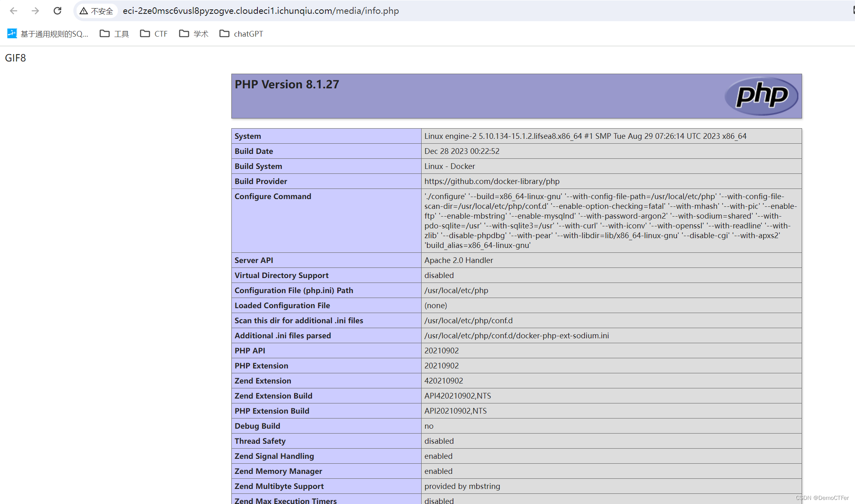This screenshot has width=855, height=504.
Task: Select the Linux - Docker value
Action: [x=450, y=166]
